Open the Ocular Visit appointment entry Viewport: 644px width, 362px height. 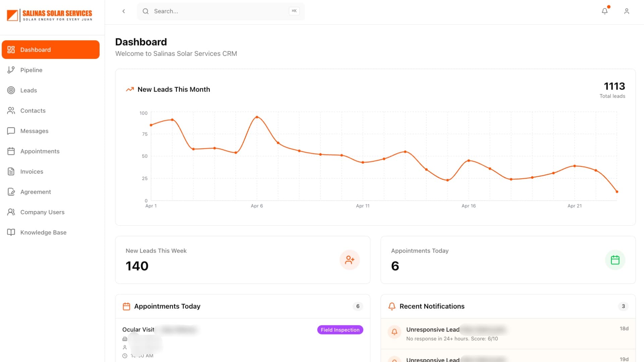pyautogui.click(x=138, y=329)
